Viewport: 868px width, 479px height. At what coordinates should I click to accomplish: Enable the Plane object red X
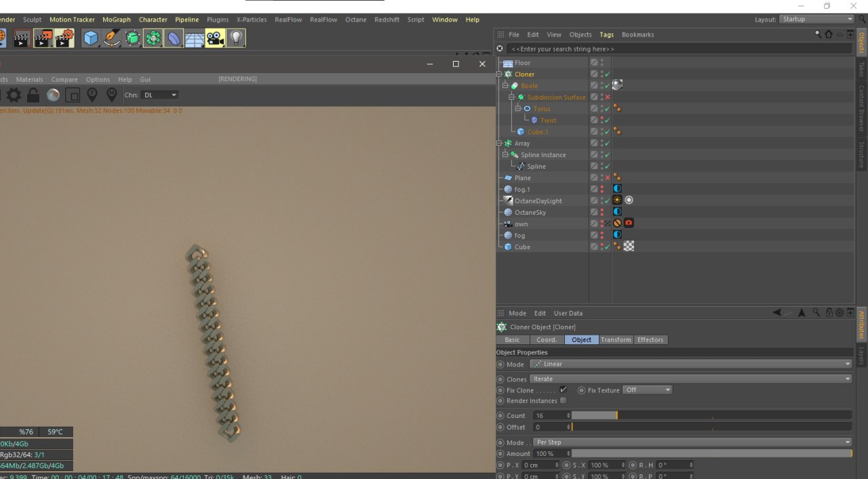pyautogui.click(x=608, y=178)
